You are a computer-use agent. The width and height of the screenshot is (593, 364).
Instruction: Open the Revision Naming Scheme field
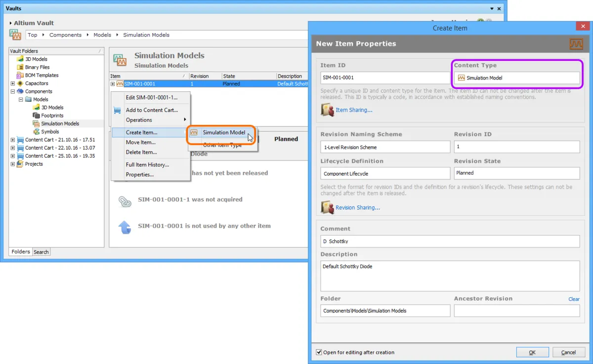point(385,147)
